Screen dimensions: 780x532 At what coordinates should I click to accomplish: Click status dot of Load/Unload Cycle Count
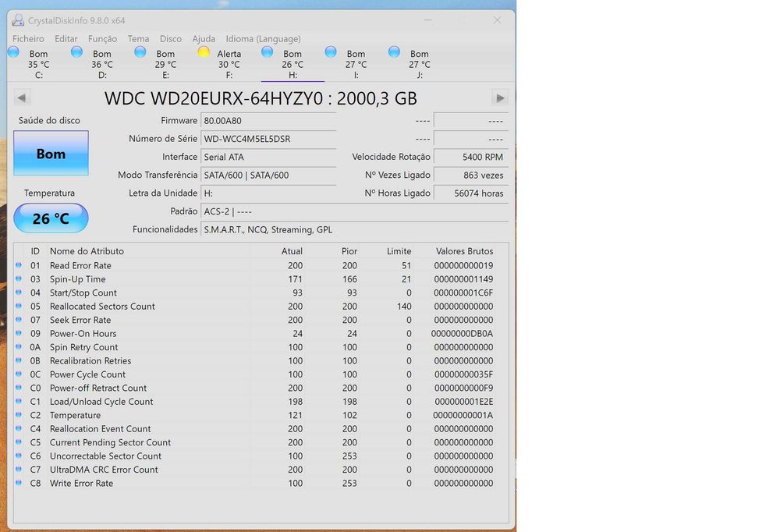point(19,401)
